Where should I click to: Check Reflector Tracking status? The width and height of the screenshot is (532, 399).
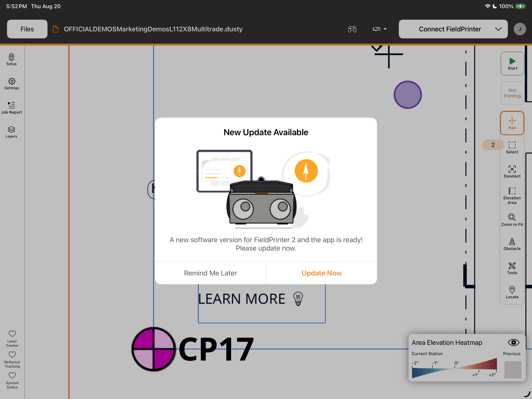(x=12, y=359)
